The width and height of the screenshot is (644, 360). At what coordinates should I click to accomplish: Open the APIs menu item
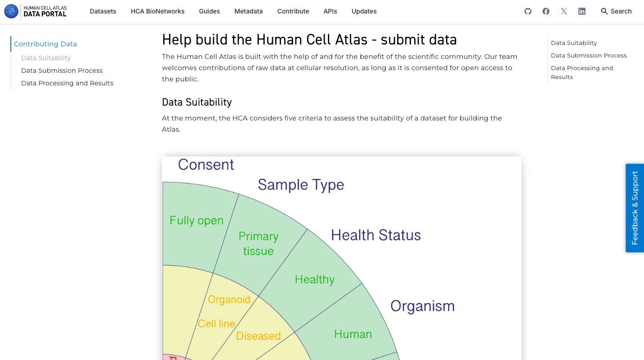[x=331, y=11]
